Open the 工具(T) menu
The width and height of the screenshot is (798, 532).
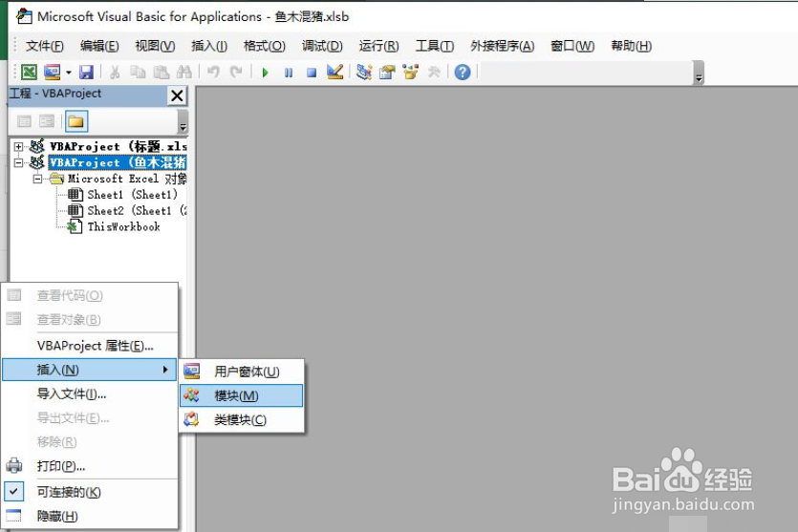coord(435,46)
